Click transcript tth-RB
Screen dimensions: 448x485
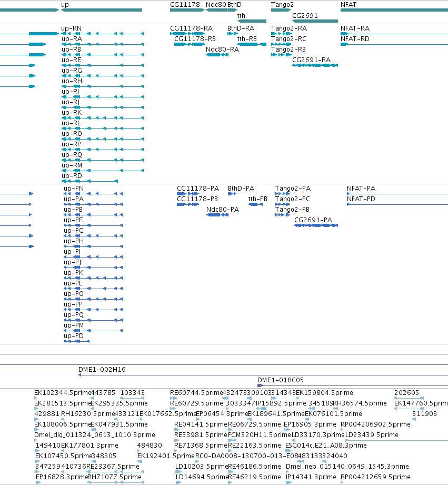click(x=247, y=39)
